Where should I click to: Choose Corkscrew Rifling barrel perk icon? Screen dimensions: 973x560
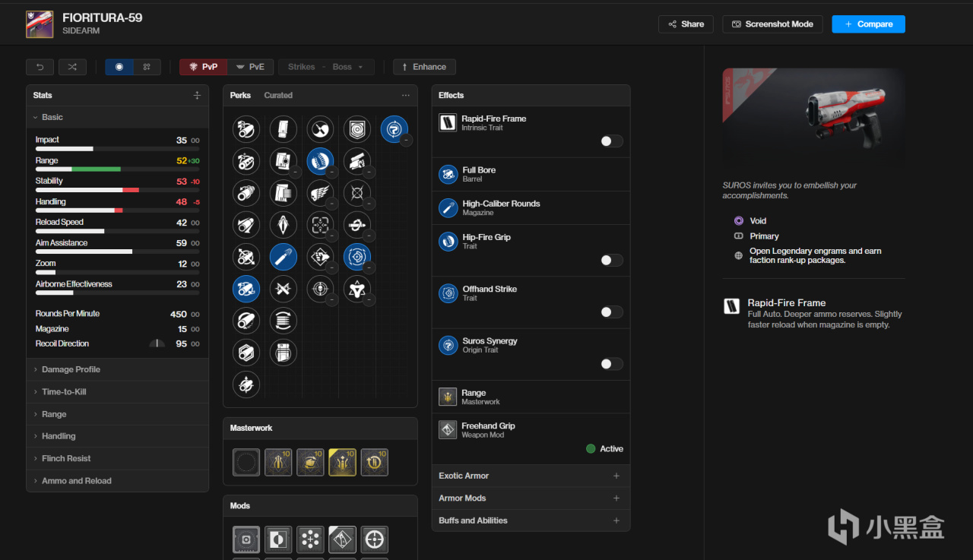point(246,193)
